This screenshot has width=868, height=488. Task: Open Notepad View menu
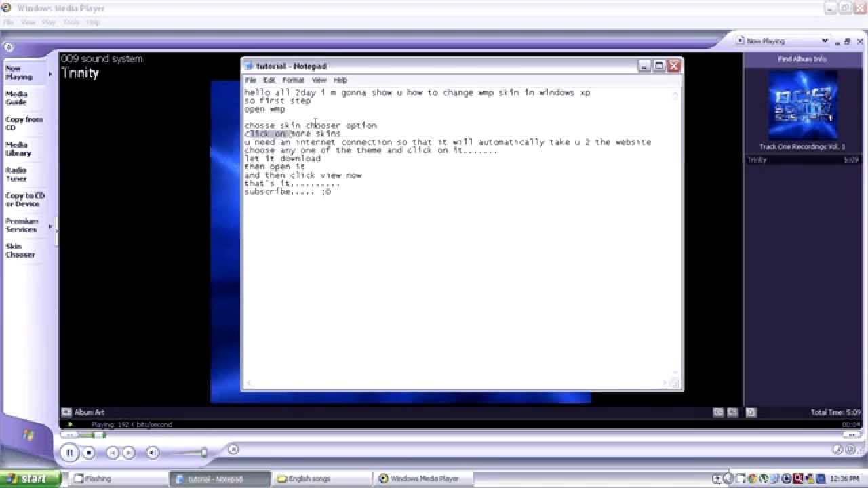(319, 80)
